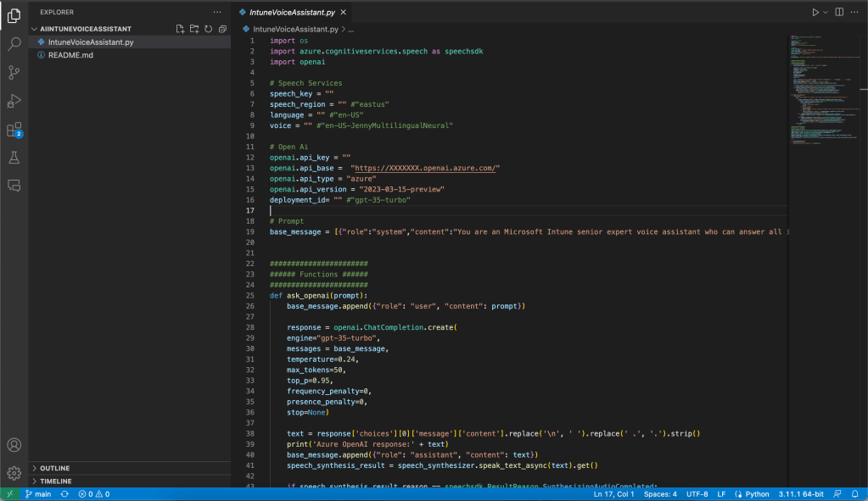Run the Python file with play button
The image size is (868, 501).
pyautogui.click(x=815, y=13)
